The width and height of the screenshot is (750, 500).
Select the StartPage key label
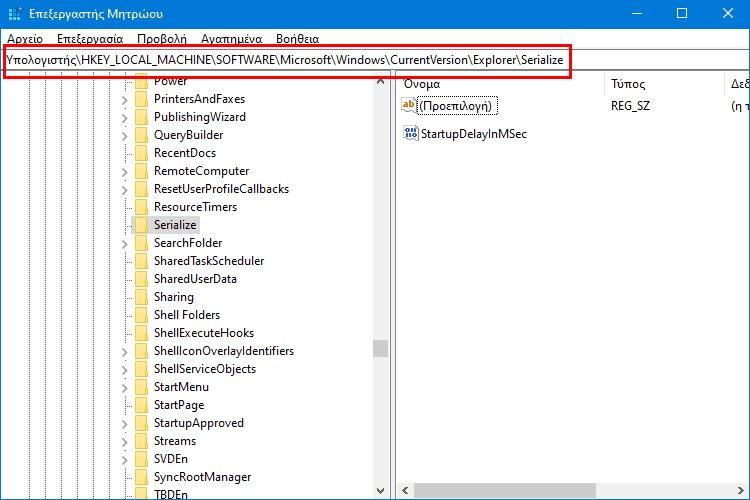pyautogui.click(x=179, y=405)
